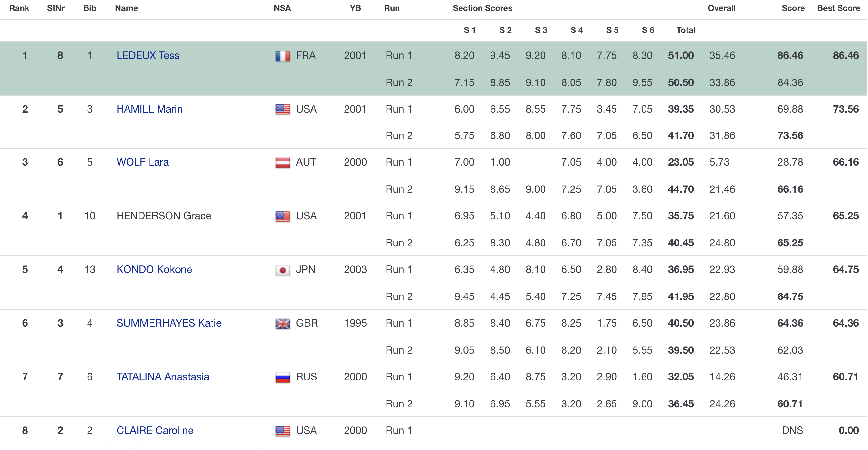868x450 pixels.
Task: Click the USA flag in Hamill's row
Action: tap(282, 109)
